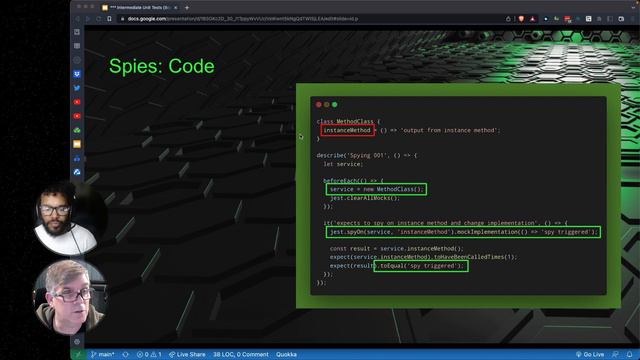The height and width of the screenshot is (360, 640).
Task: Reload the current page
Action: click(98, 19)
